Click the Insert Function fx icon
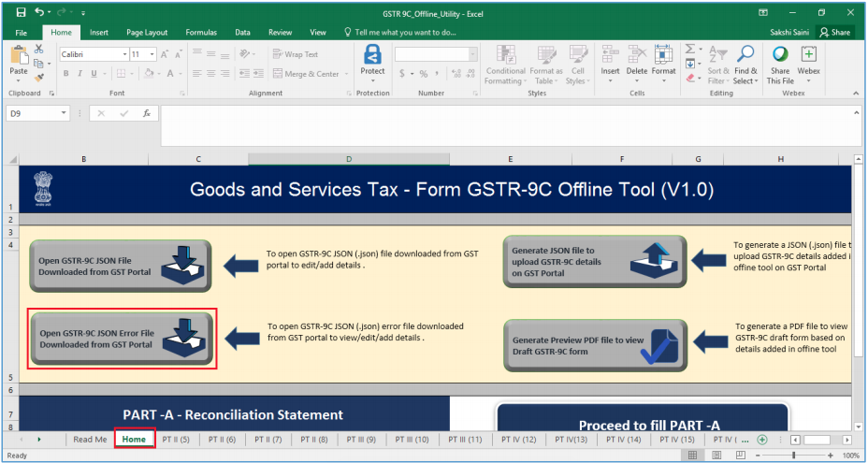868x463 pixels. click(147, 113)
